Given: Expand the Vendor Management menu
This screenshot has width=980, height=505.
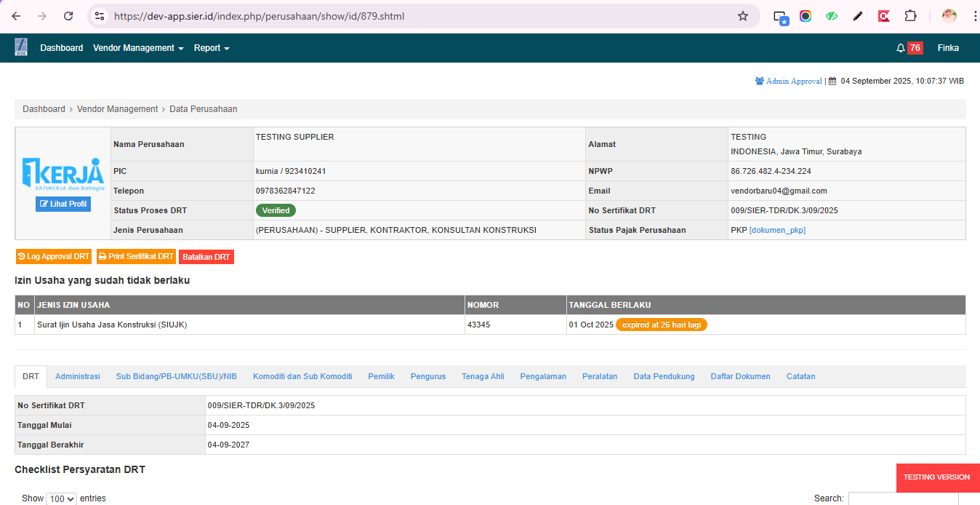Looking at the screenshot, I should coord(138,48).
